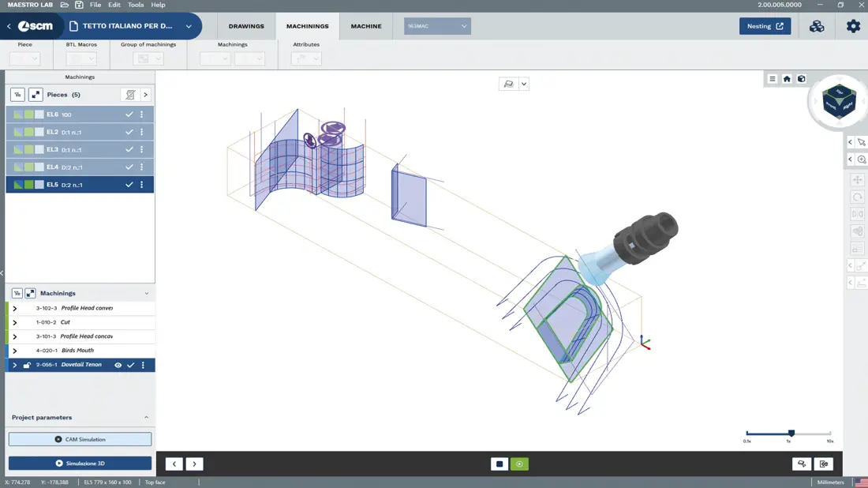Click the 3D cube view mode icon

pyautogui.click(x=801, y=79)
